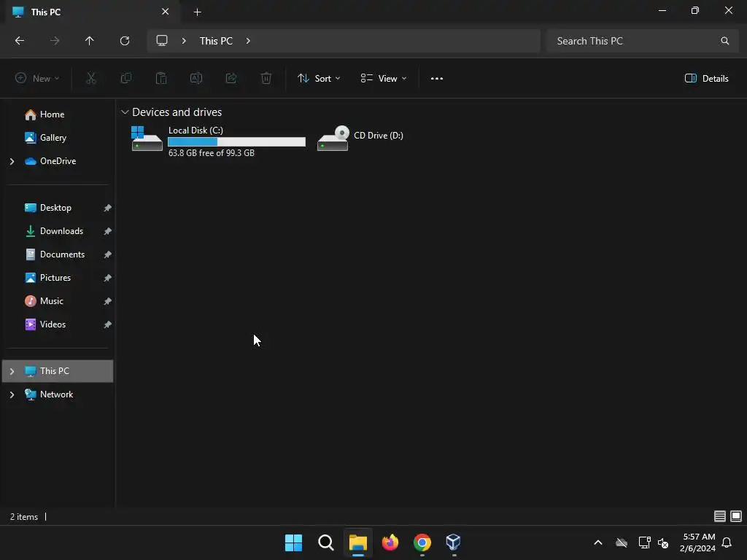This screenshot has height=560, width=747.
Task: Open VirtualBox from the taskbar
Action: point(454,542)
